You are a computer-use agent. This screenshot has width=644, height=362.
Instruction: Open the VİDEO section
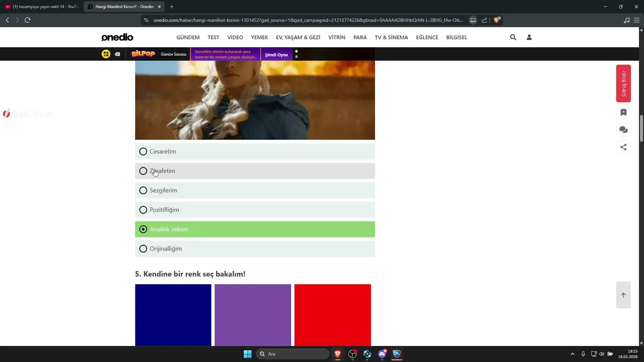click(x=235, y=37)
